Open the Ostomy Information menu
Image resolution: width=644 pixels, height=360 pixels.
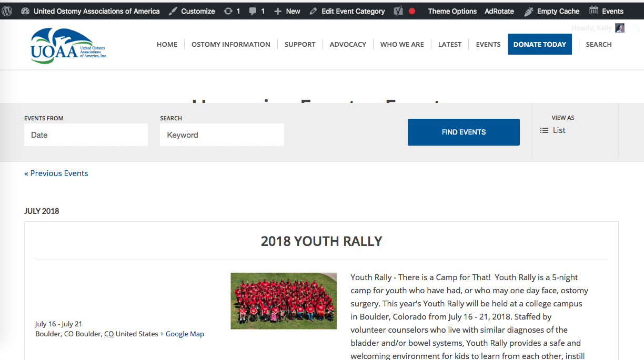[230, 45]
